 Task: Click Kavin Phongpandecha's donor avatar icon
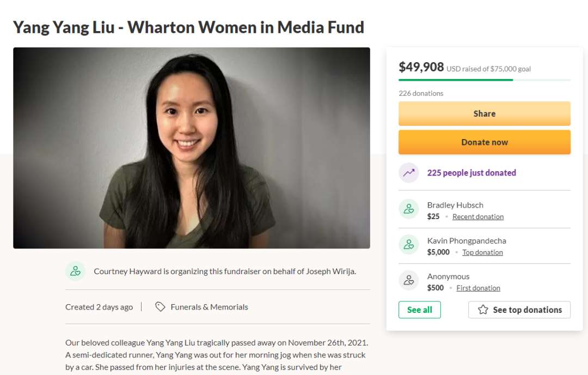pyautogui.click(x=408, y=245)
